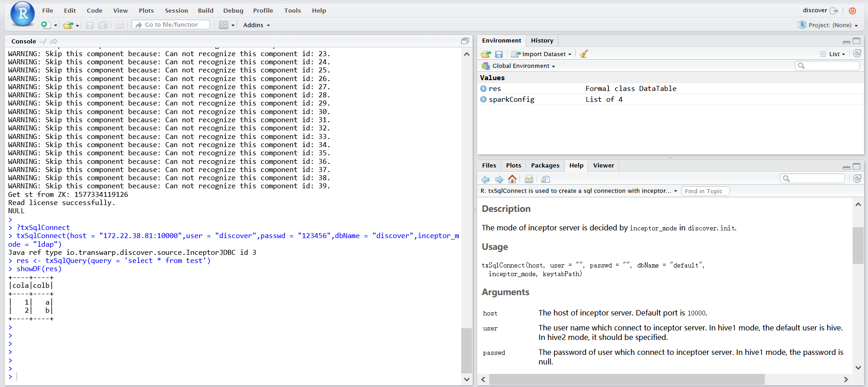Go back in Help history
868x387 pixels.
[x=486, y=179]
